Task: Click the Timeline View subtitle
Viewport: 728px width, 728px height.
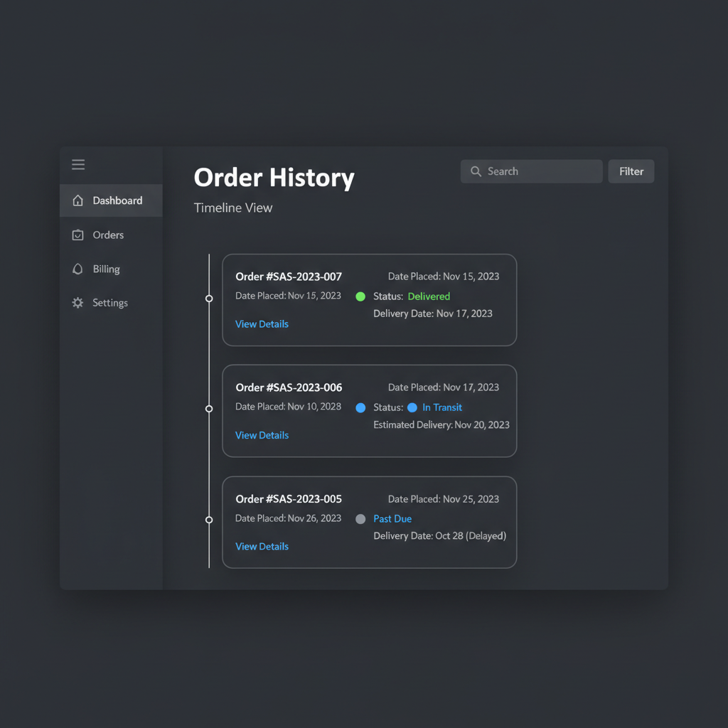Action: 232,208
